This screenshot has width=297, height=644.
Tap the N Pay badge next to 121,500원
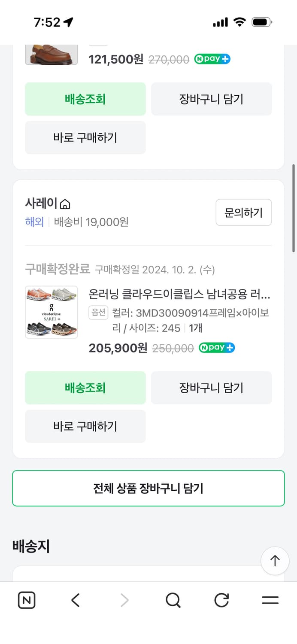pyautogui.click(x=212, y=59)
